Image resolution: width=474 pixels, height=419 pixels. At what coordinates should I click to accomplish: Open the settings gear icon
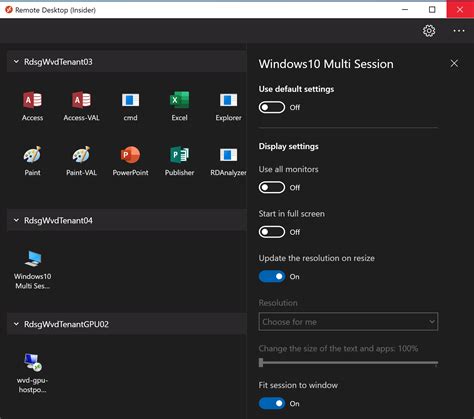[429, 31]
